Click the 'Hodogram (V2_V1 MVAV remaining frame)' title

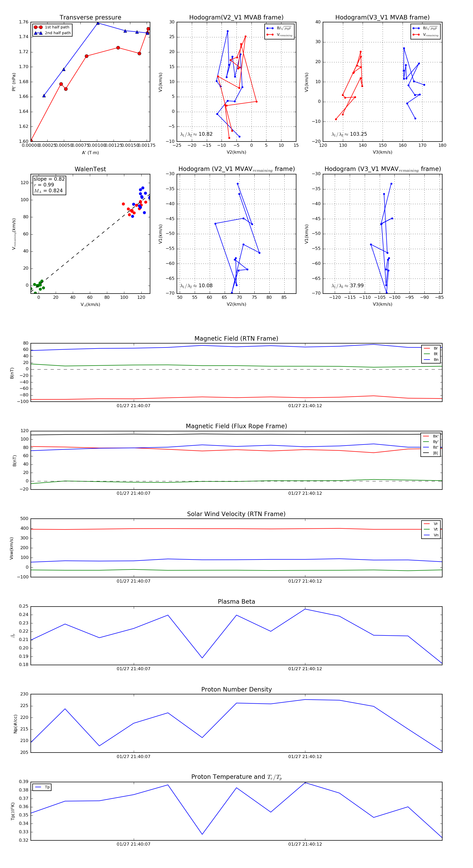pos(236,169)
